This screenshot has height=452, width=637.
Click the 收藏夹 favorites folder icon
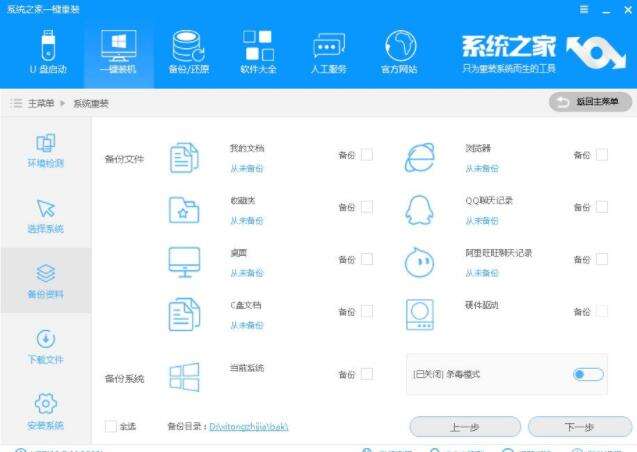pyautogui.click(x=184, y=210)
